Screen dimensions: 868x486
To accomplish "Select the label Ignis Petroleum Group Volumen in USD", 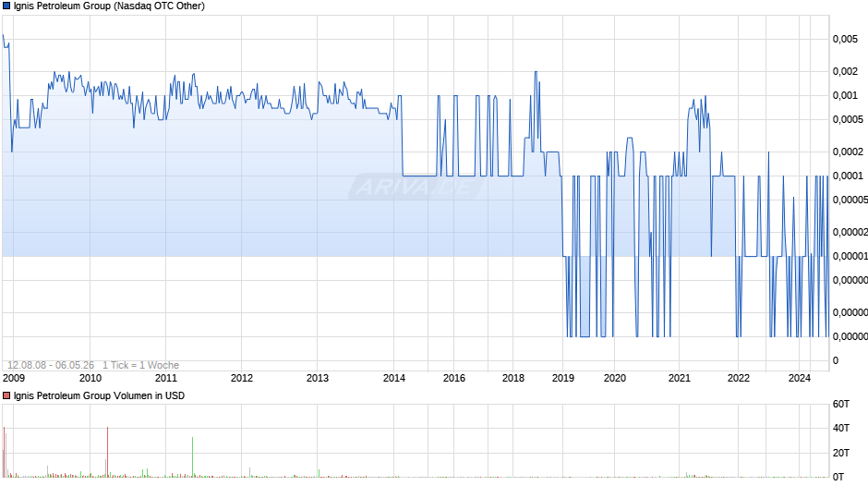I will tap(99, 395).
